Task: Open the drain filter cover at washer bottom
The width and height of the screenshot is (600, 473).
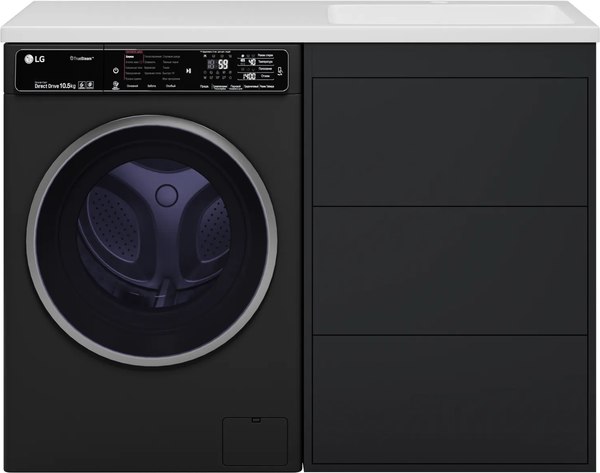Action: (253, 438)
